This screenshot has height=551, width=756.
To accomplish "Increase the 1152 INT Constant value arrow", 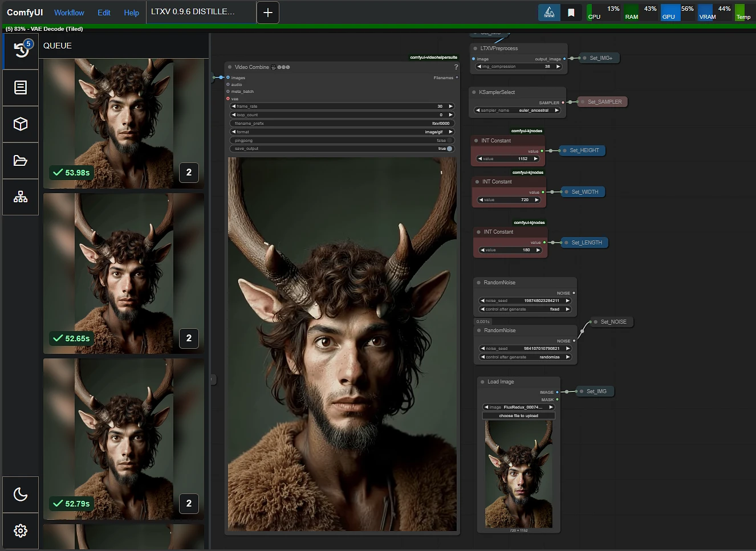I will [x=535, y=159].
